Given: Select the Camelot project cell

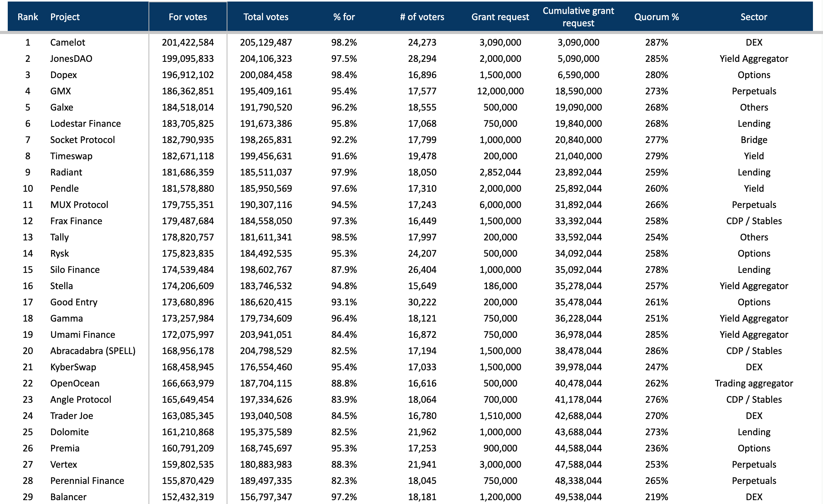Looking at the screenshot, I should 68,43.
